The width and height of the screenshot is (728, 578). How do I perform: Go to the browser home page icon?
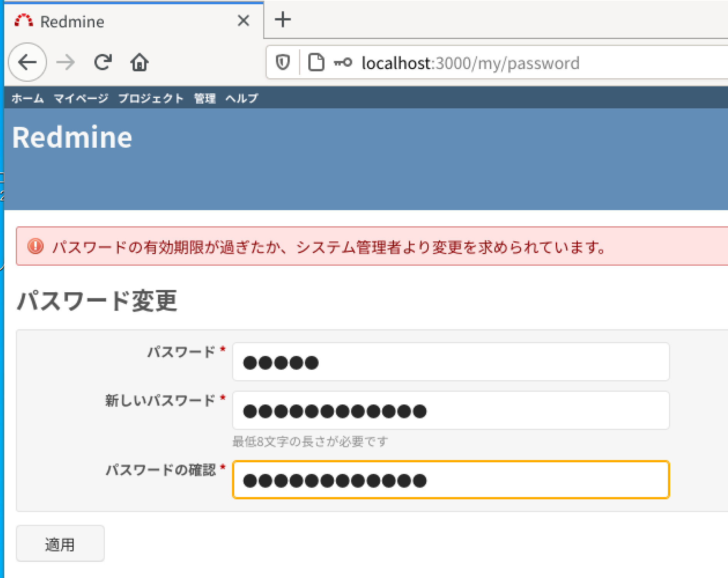click(139, 62)
